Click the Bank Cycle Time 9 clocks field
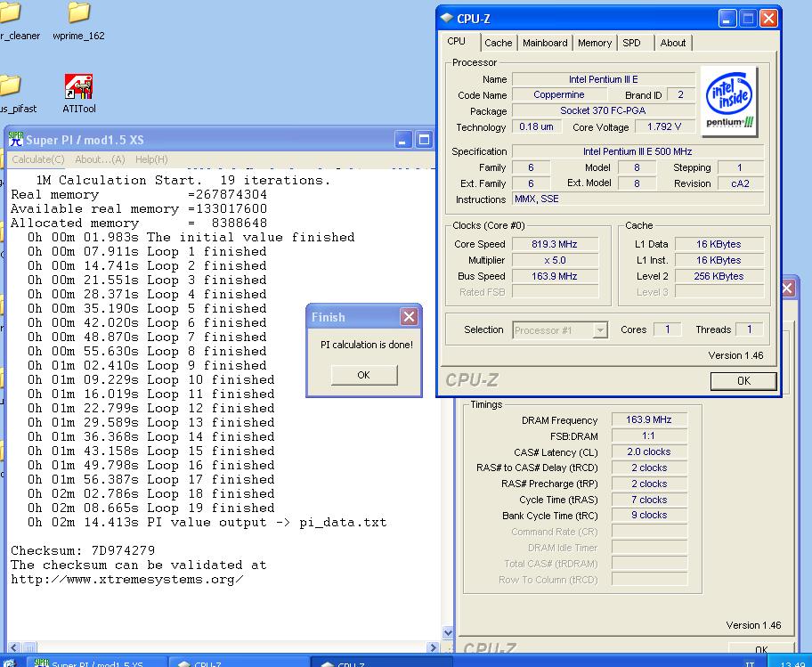Viewport: 812px width, 667px height. pyautogui.click(x=649, y=515)
